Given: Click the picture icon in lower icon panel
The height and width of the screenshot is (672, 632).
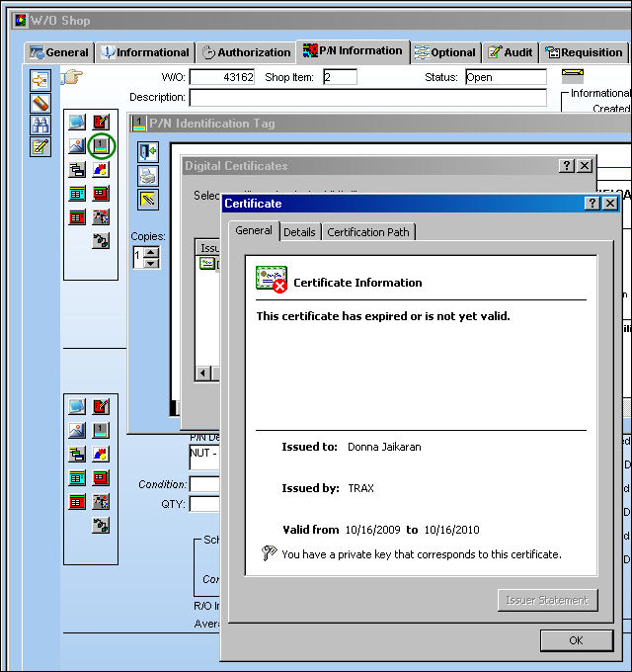Looking at the screenshot, I should [77, 430].
